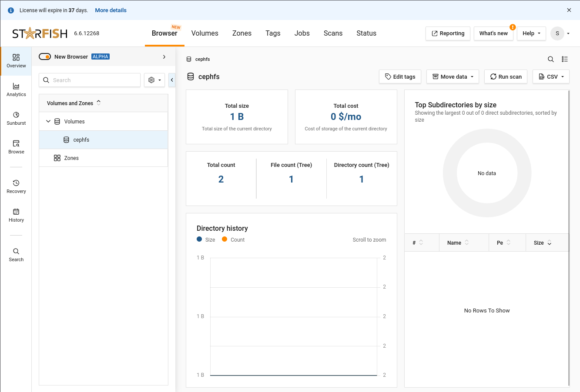Open the History sidebar icon

(16, 215)
